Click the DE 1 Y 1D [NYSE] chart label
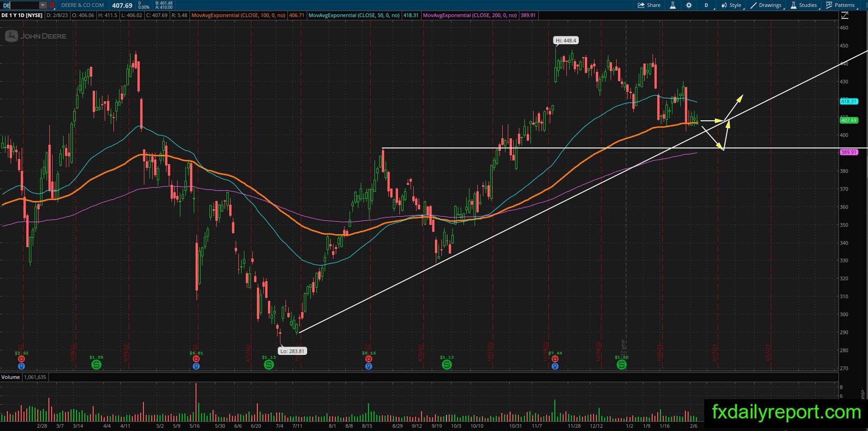Screen dimensions: 868x431 [22, 15]
